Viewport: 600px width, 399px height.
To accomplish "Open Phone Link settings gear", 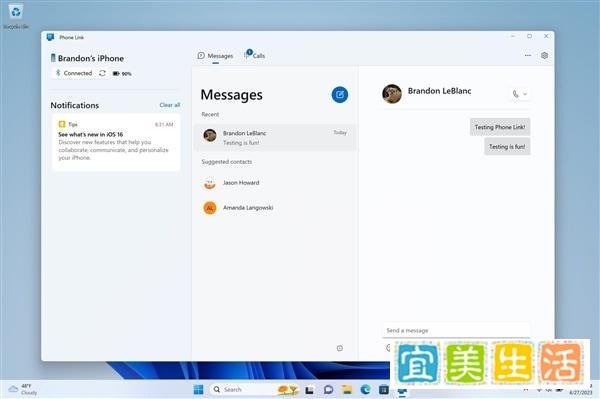I will (544, 55).
